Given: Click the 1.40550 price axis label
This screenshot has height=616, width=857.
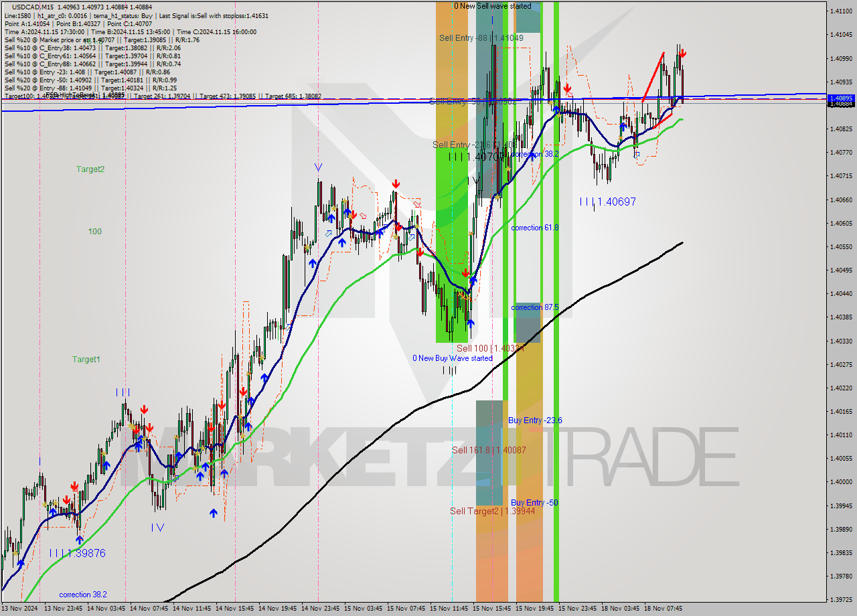Looking at the screenshot, I should pos(840,246).
